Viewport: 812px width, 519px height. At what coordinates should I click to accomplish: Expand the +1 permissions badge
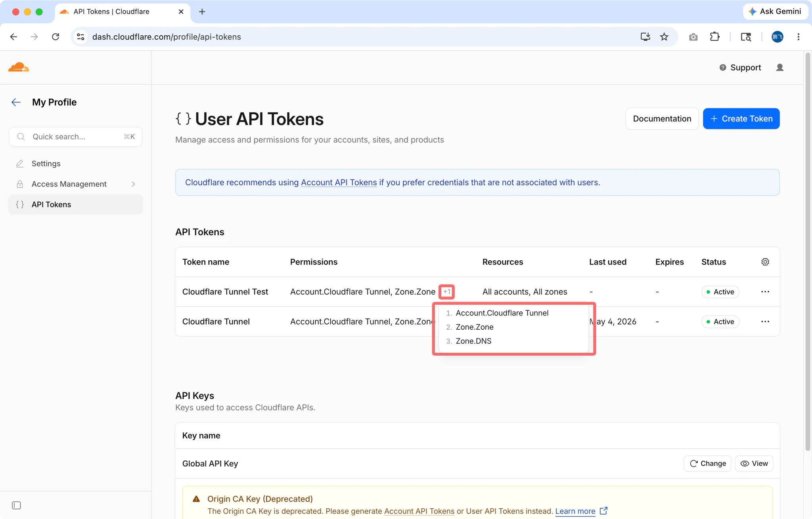tap(447, 292)
